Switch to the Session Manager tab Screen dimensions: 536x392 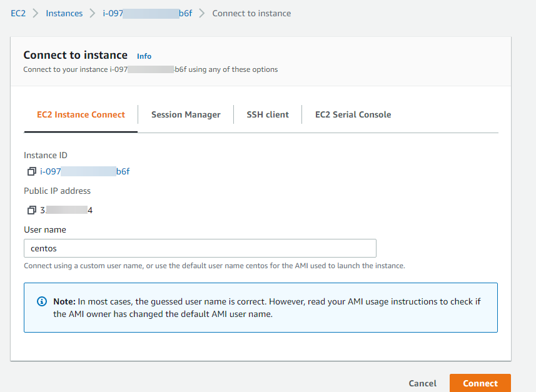click(x=186, y=114)
